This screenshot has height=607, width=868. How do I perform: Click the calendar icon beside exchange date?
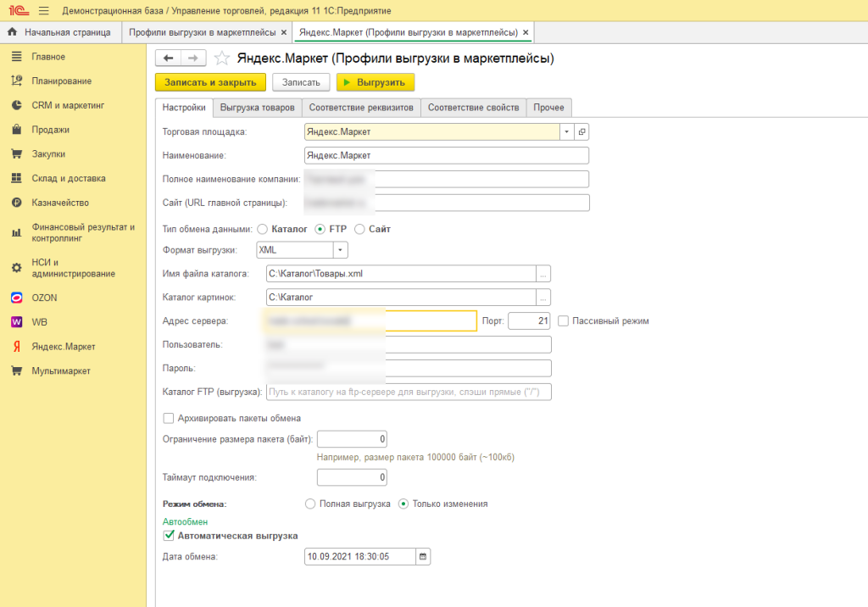point(423,557)
